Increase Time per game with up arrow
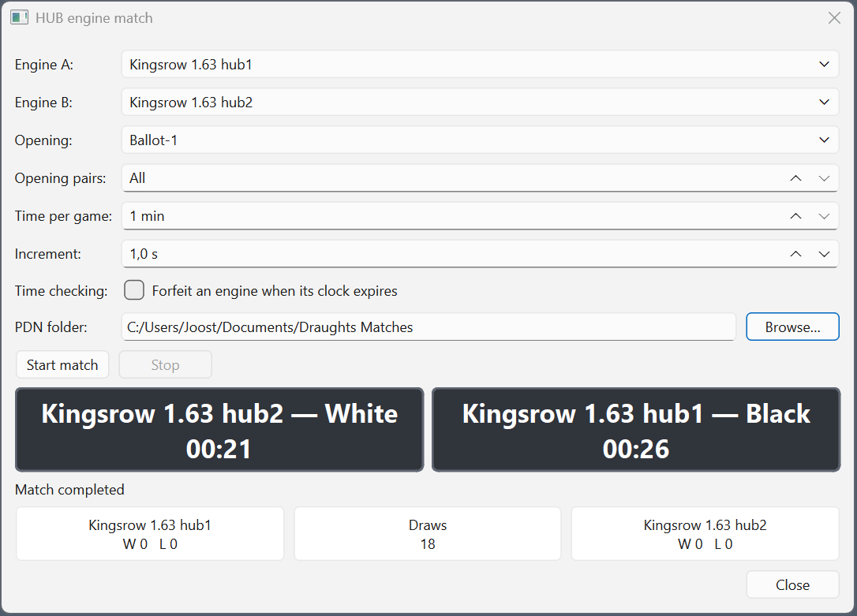 795,216
